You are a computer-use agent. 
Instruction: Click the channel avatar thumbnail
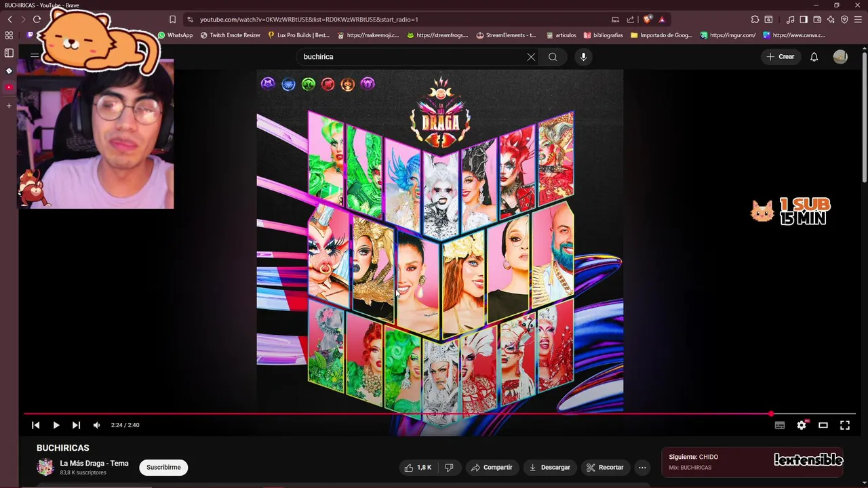(45, 467)
